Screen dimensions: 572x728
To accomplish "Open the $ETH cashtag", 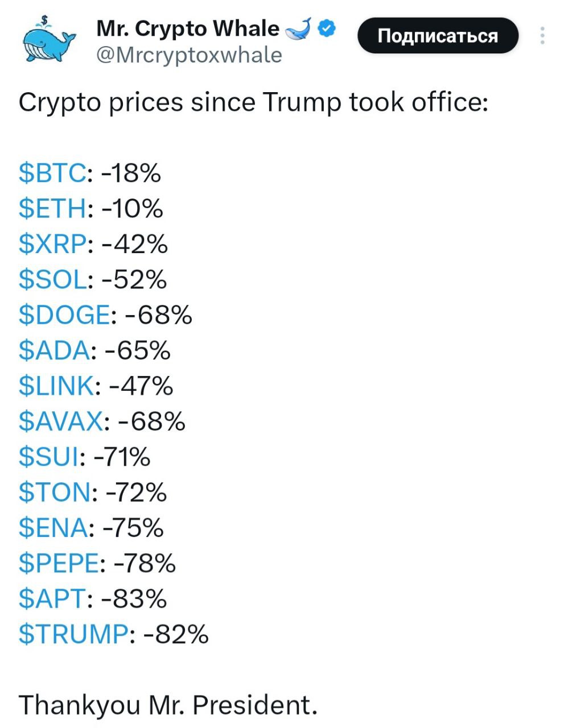I will (x=54, y=208).
